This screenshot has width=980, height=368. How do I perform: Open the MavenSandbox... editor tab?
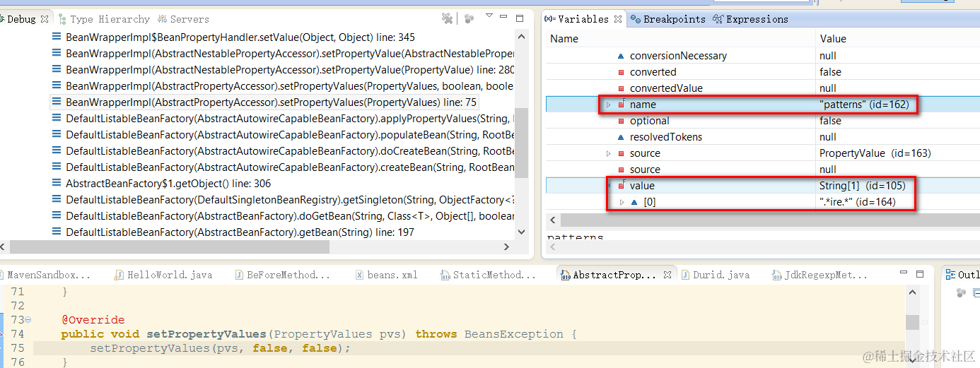(47, 275)
